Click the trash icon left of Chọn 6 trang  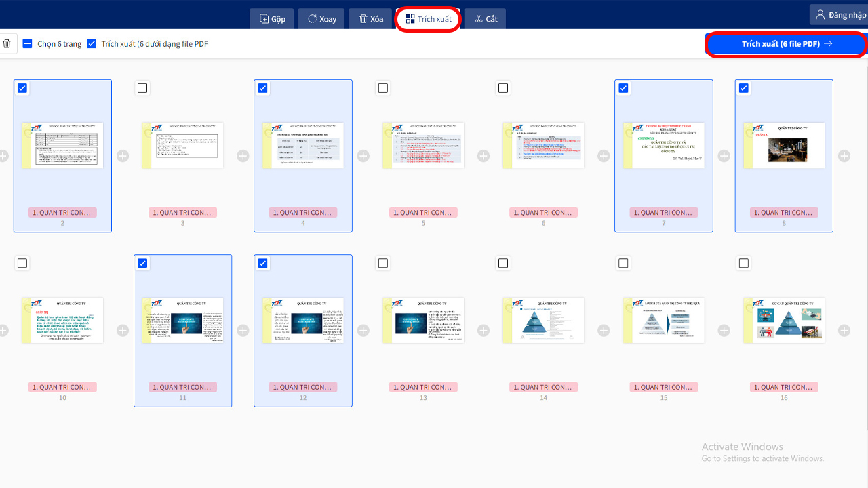coord(7,43)
